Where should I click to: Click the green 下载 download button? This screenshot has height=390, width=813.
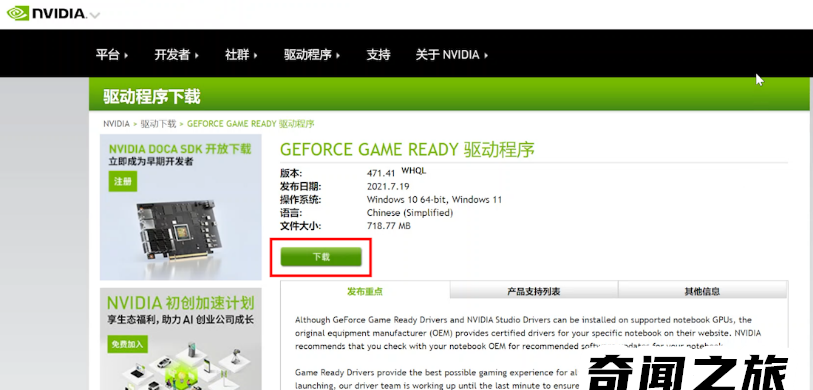tap(321, 257)
